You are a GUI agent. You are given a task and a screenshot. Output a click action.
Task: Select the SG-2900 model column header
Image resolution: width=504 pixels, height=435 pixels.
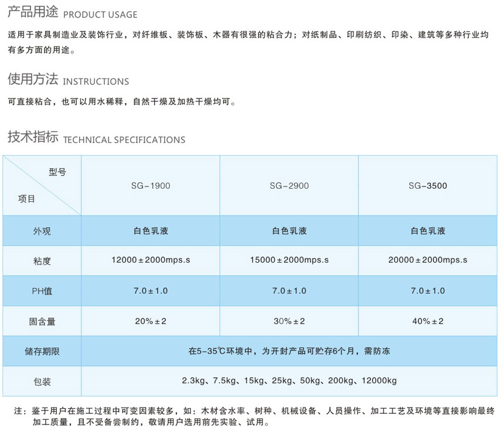point(289,185)
